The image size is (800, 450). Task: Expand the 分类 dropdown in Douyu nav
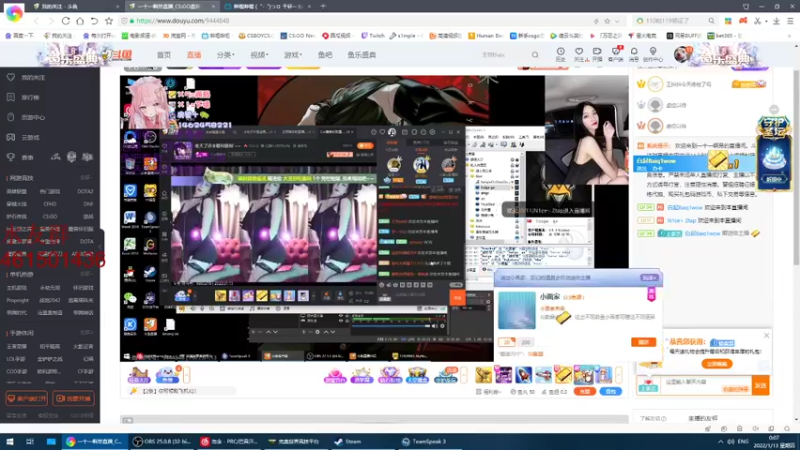225,55
